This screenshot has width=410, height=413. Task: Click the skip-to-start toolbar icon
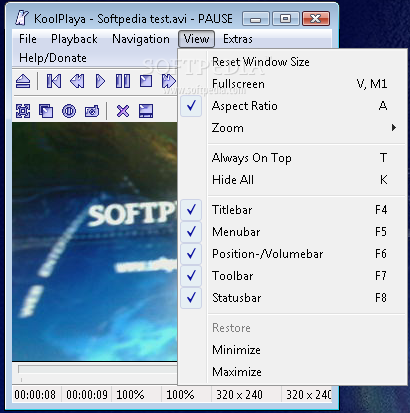coord(54,81)
